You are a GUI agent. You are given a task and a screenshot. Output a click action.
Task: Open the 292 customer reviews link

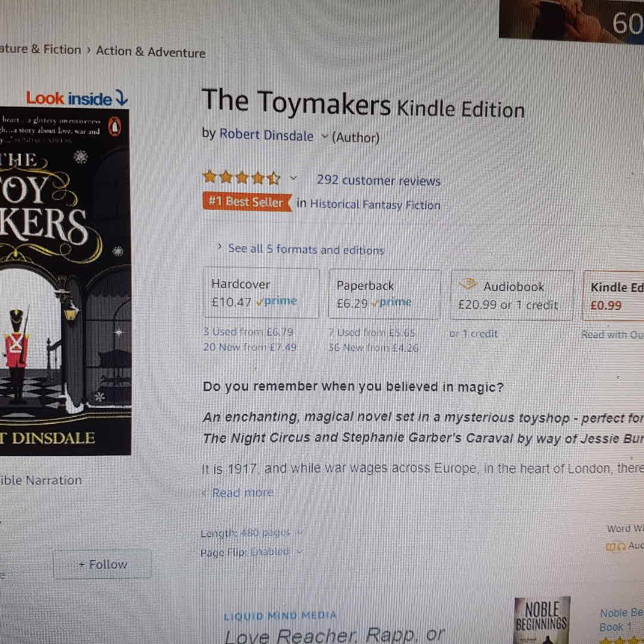point(379,180)
